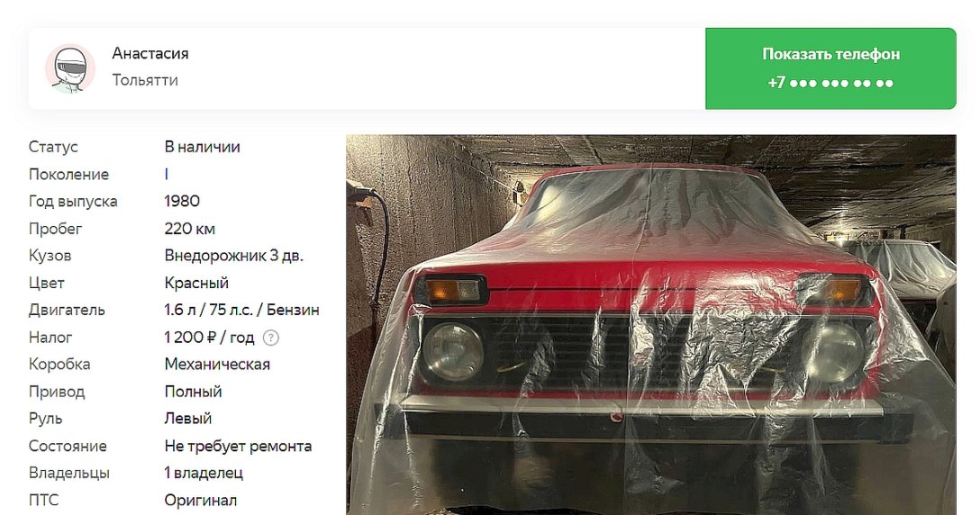The image size is (980, 515).
Task: Click the green Показать телефон button
Action: coord(830,68)
